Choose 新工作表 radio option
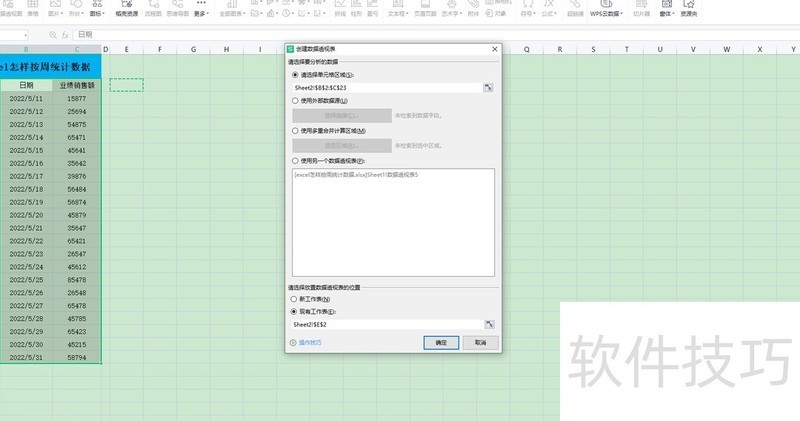This screenshot has width=800, height=421. pos(294,299)
